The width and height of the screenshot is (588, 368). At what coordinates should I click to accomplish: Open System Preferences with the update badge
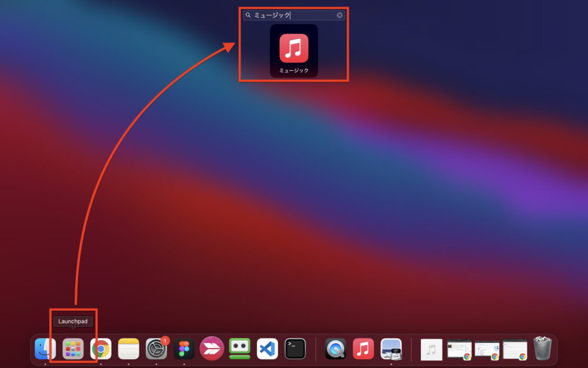pyautogui.click(x=156, y=349)
